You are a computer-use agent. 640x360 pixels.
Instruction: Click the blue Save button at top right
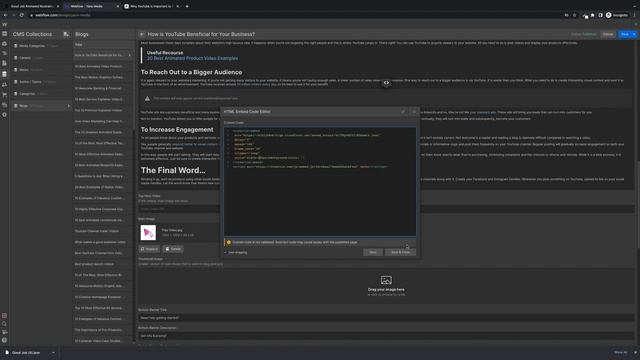(624, 34)
